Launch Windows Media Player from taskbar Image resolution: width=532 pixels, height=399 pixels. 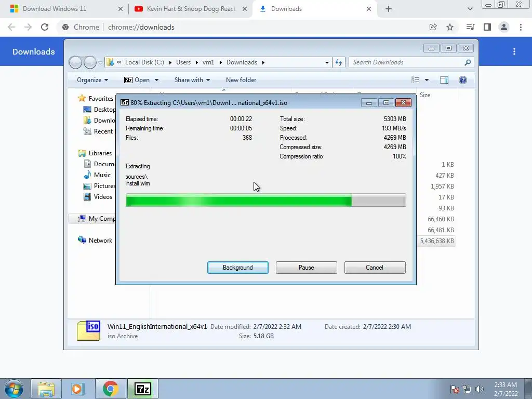click(x=78, y=389)
